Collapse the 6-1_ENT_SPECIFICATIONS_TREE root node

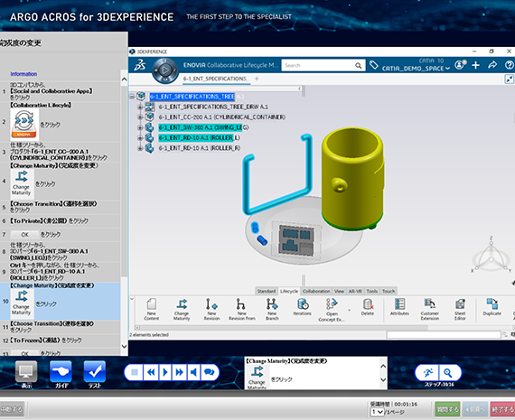point(132,97)
